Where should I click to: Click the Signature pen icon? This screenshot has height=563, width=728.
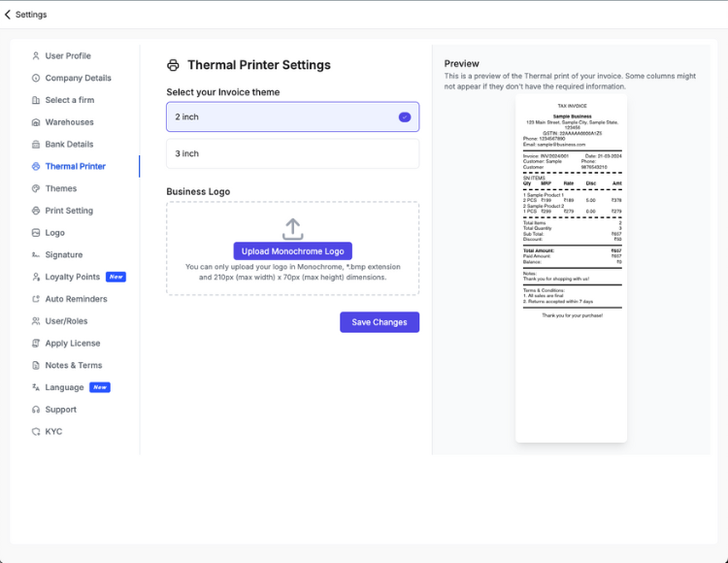(36, 255)
